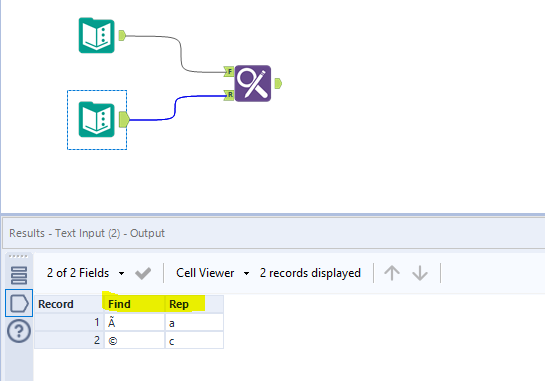Select the dashed-outlined Text Input tool
Viewport: 545px width, 381px height.
97,120
